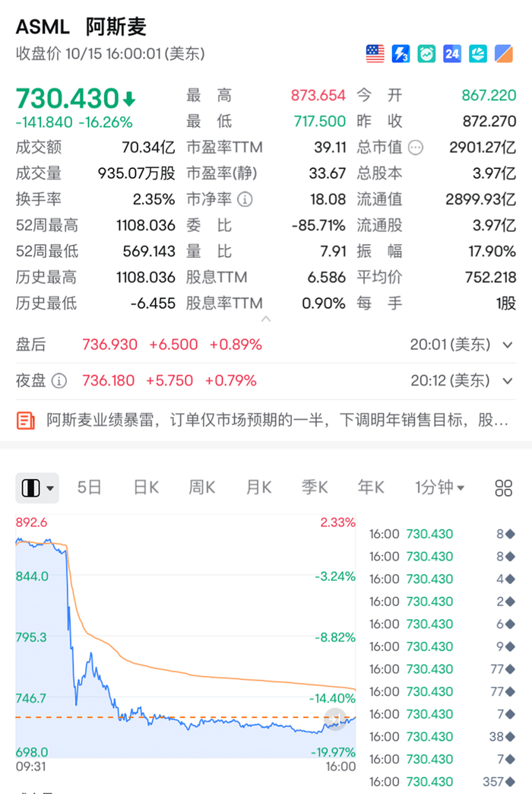Tap the 最高 value 873.654

[x=318, y=95]
